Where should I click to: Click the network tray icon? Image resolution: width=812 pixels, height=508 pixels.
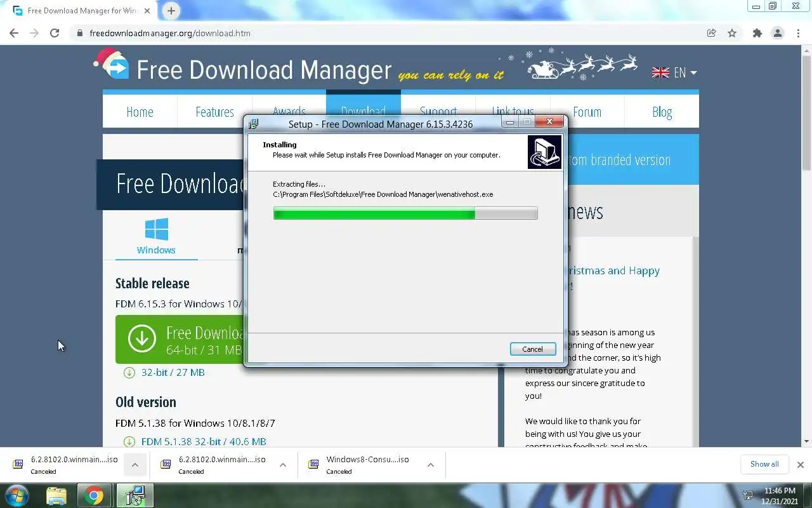tap(748, 495)
